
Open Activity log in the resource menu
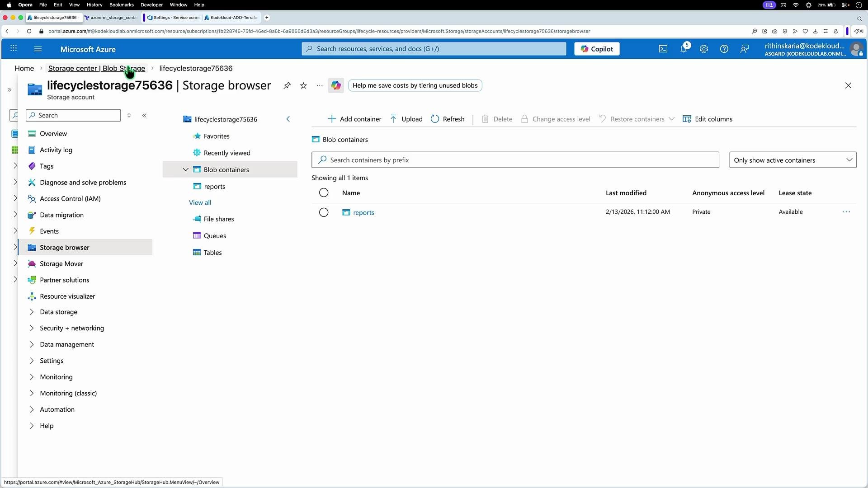tap(56, 150)
